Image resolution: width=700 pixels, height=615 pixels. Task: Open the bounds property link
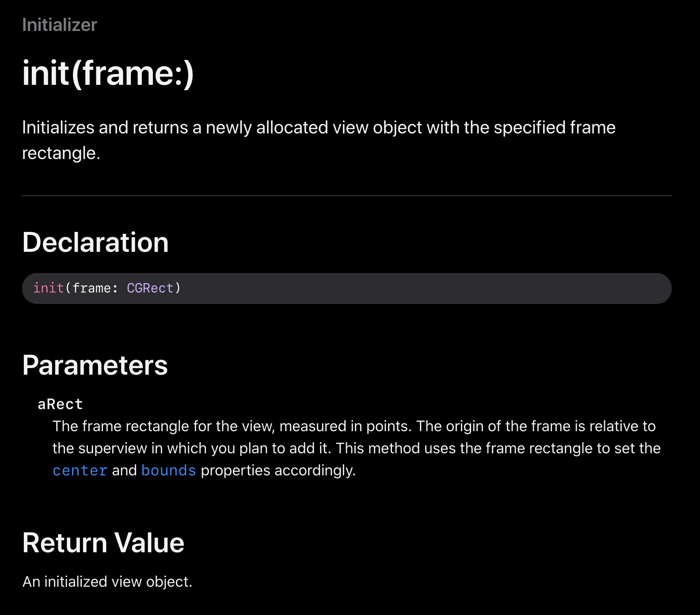[x=168, y=471]
